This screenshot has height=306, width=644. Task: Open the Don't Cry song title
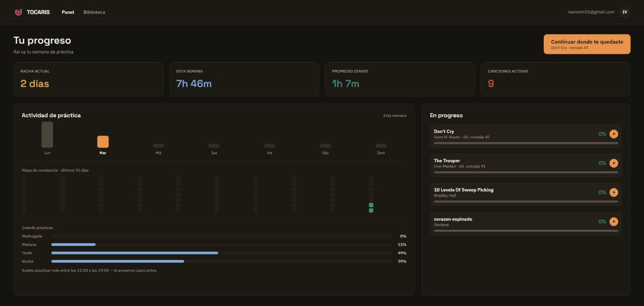(x=444, y=132)
